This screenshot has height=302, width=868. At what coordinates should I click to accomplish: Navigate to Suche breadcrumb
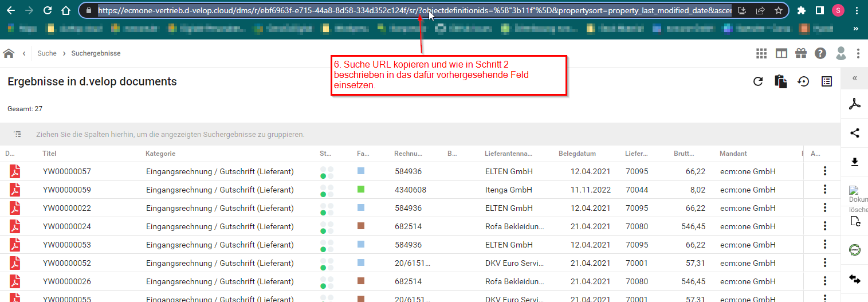[x=47, y=53]
